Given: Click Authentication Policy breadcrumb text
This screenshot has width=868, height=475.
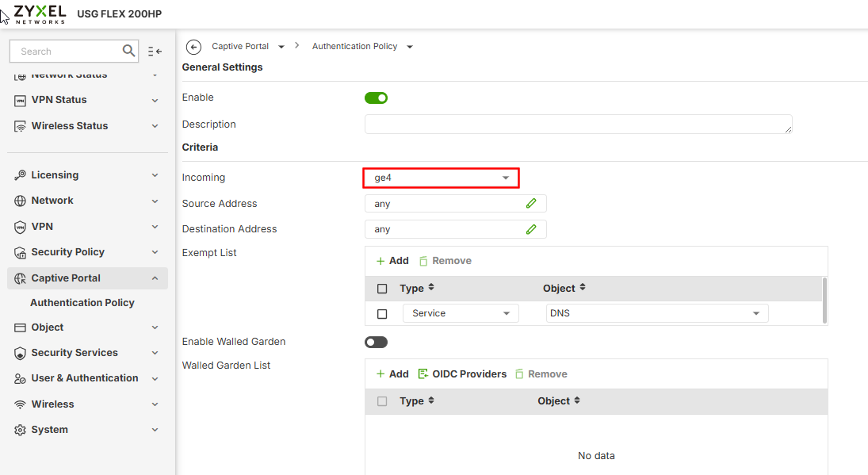Looking at the screenshot, I should pyautogui.click(x=355, y=47).
